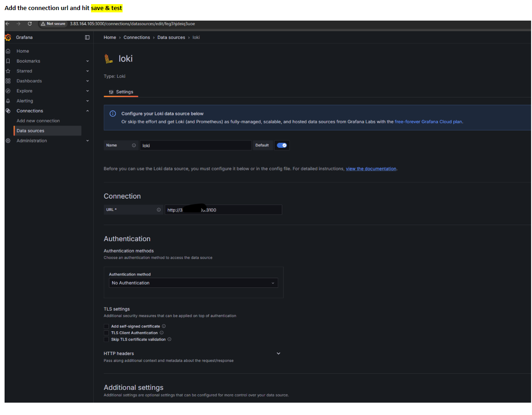Select Data sources in the sidebar
The height and width of the screenshot is (415, 532).
[48, 131]
